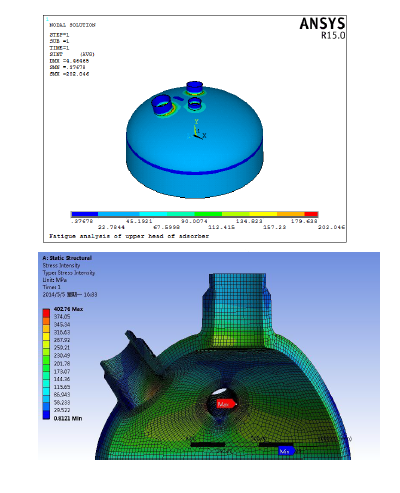
Task: Click the red Max probe label
Action: click(226, 404)
